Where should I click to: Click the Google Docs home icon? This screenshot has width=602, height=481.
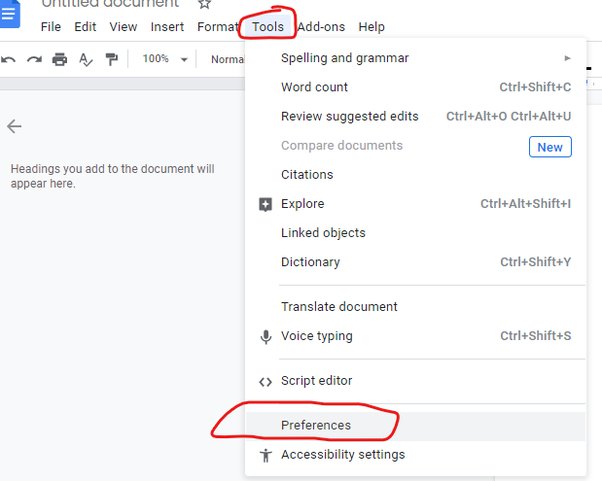pyautogui.click(x=10, y=13)
